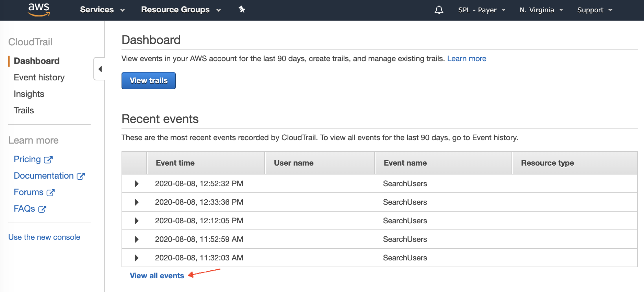Select the 2020-08-08, 12:52:32 PM timestamp

coord(199,183)
